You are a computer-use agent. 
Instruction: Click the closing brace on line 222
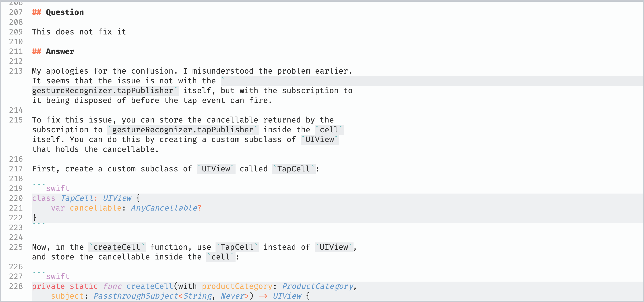[34, 218]
